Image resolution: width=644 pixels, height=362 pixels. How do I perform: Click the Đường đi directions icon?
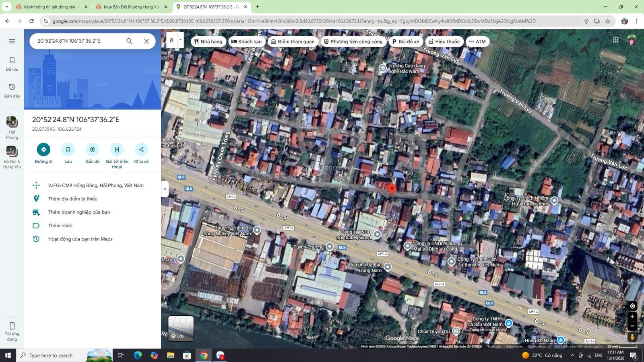(43, 150)
